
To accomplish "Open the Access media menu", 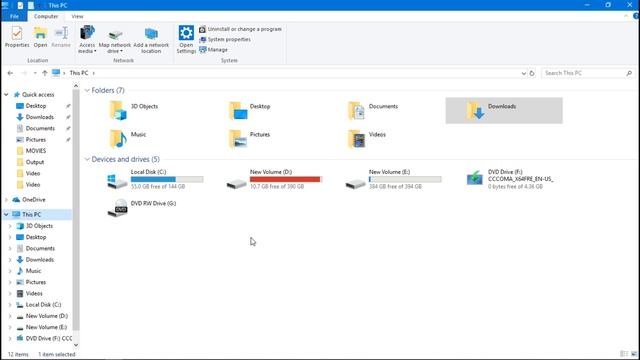I will 87,39.
